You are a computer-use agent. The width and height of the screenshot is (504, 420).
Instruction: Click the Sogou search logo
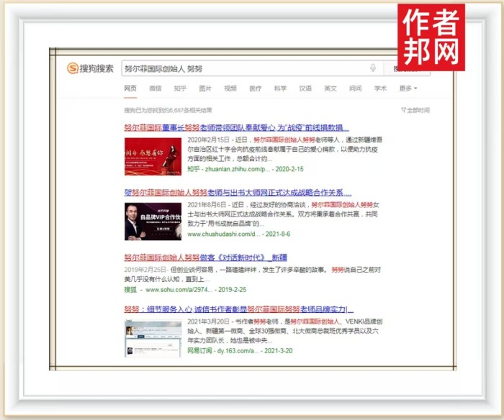point(91,68)
